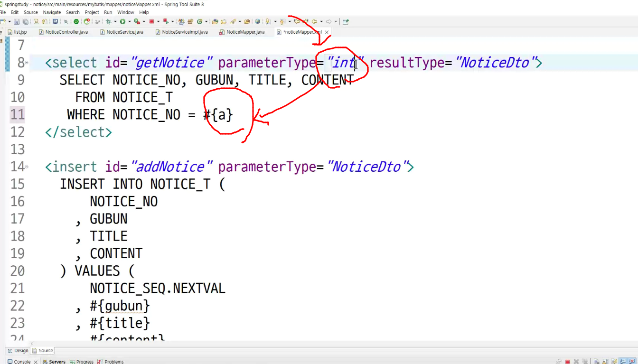638x364 pixels.
Task: Click the Save All icon
Action: (26, 21)
